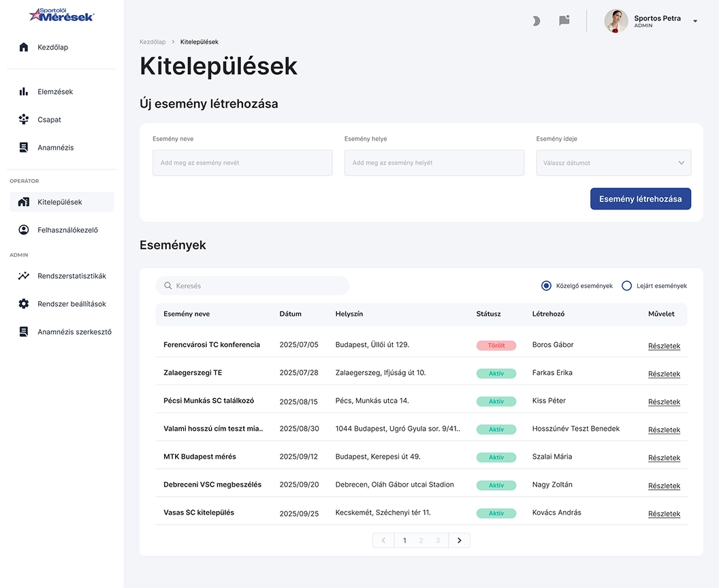Click the Anamnézis szerkesztő icon
719x588 pixels.
point(24,332)
